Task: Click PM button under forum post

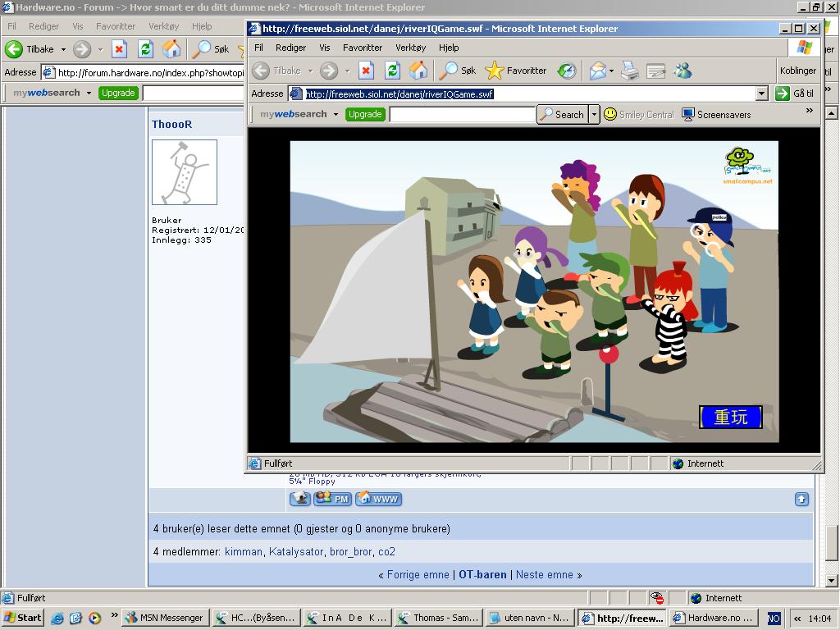Action: pyautogui.click(x=333, y=499)
